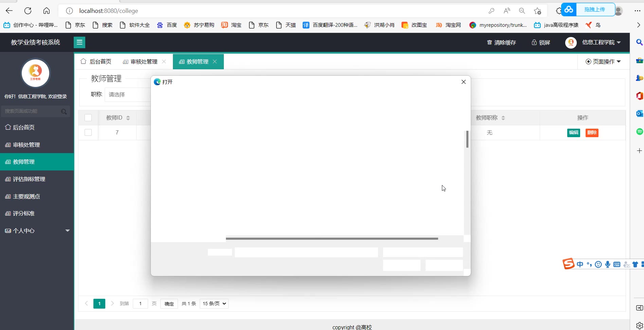Switch to 后台首页 tab
This screenshot has width=644, height=330.
[x=96, y=61]
